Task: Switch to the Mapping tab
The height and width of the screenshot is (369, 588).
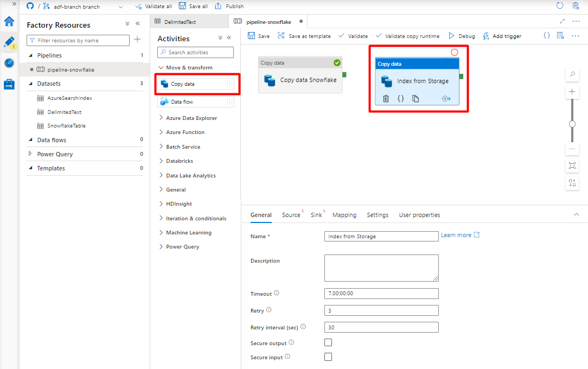Action: [344, 215]
